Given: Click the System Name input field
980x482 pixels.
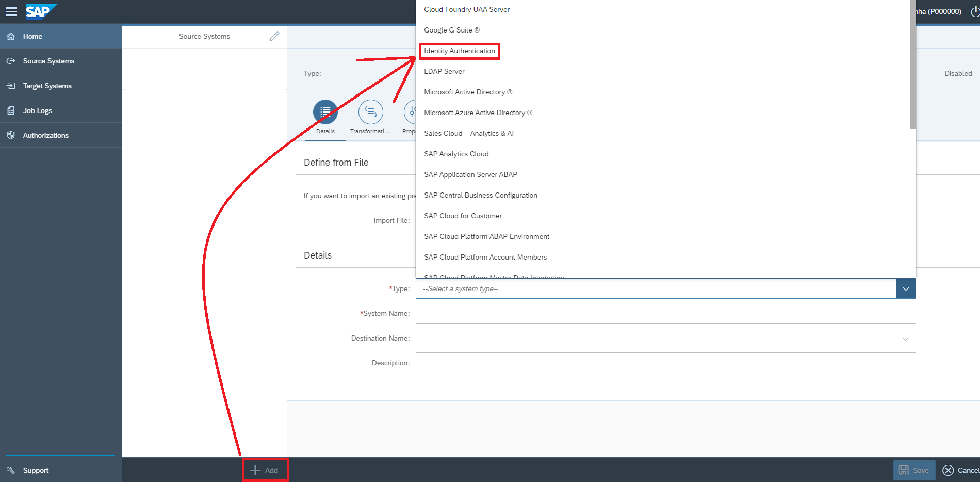Looking at the screenshot, I should pyautogui.click(x=665, y=313).
